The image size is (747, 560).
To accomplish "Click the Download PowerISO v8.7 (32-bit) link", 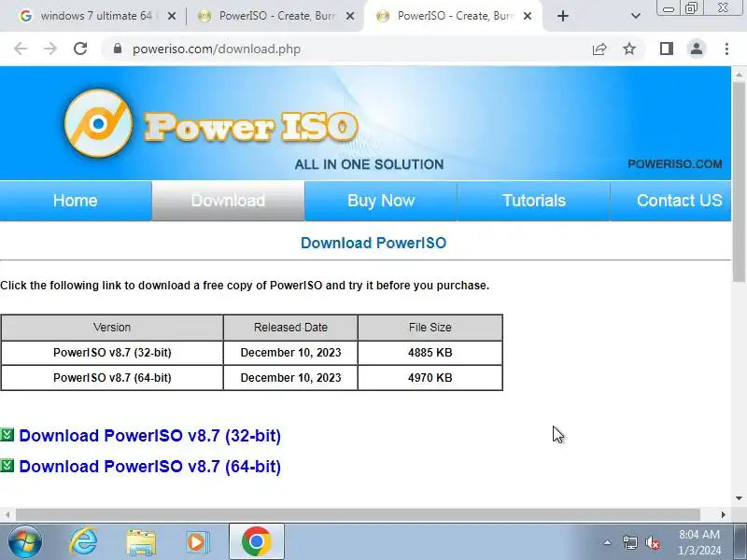I will (x=149, y=436).
